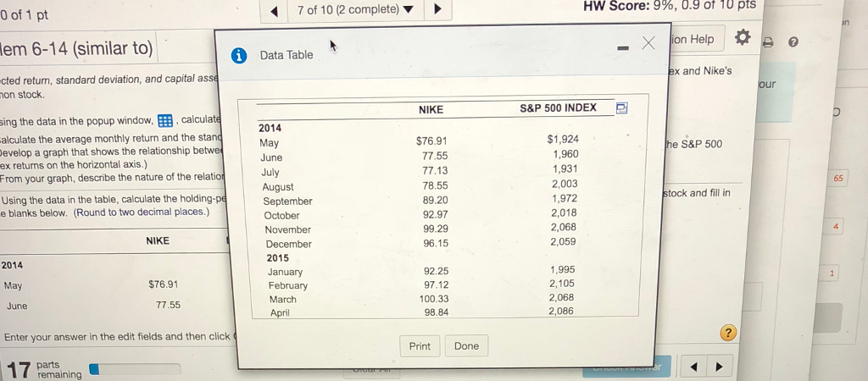
Task: Select the March NIKE price 100.33
Action: point(434,299)
